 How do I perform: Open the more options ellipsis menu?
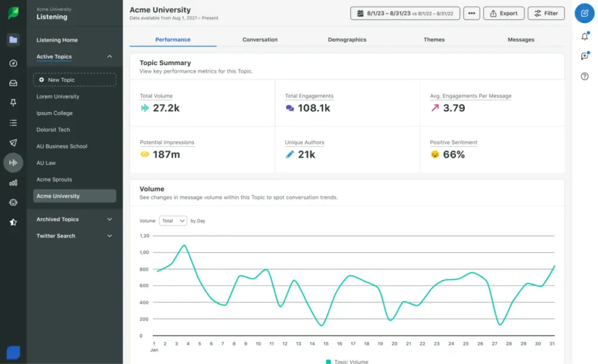click(471, 13)
